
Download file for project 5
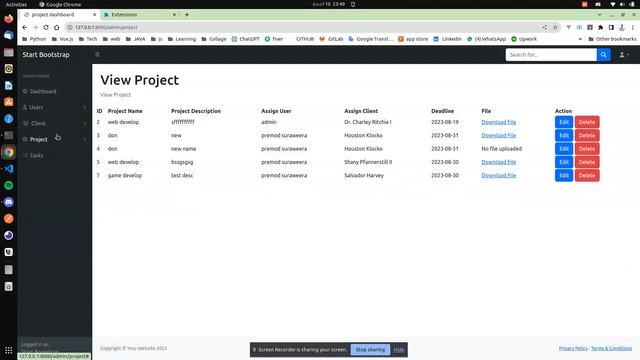point(498,162)
